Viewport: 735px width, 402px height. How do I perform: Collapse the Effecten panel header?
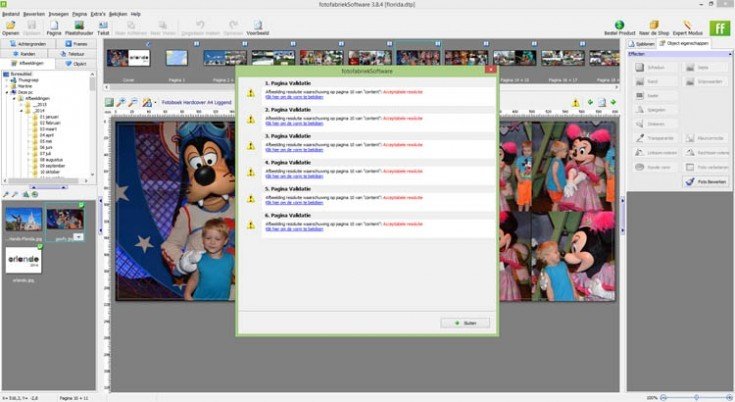tap(730, 54)
